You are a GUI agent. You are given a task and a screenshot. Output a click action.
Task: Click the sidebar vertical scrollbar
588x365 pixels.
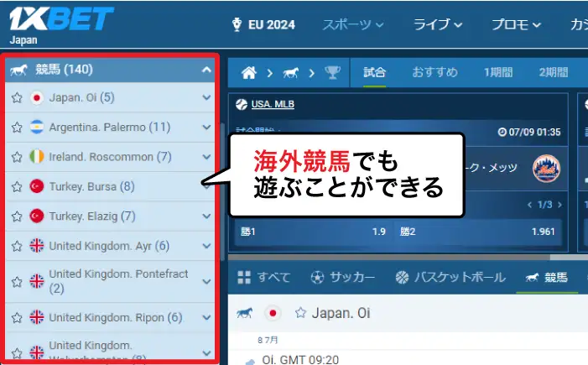point(223,192)
